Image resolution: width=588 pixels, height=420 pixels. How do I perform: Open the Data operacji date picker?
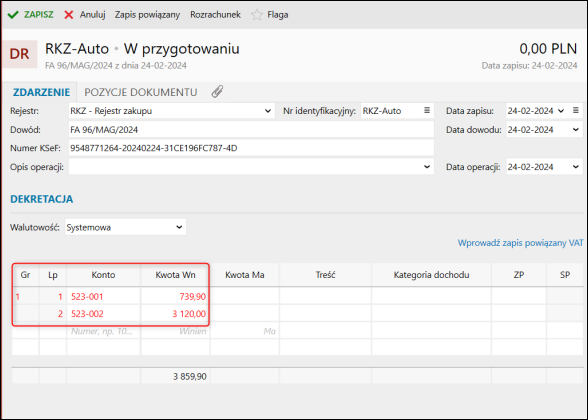point(576,167)
